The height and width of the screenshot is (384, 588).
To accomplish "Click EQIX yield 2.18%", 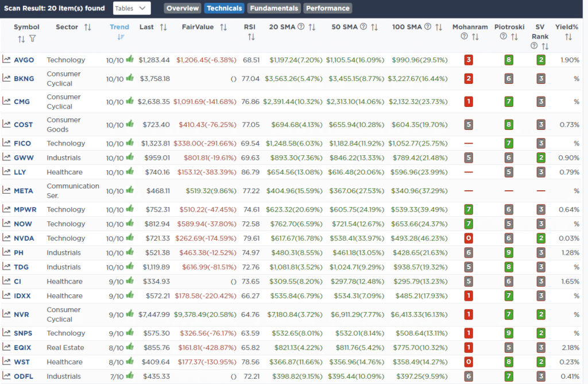I will 570,348.
